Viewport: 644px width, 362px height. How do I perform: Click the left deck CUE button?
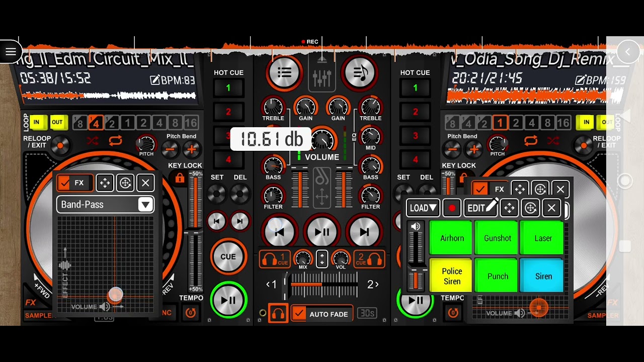tap(228, 256)
